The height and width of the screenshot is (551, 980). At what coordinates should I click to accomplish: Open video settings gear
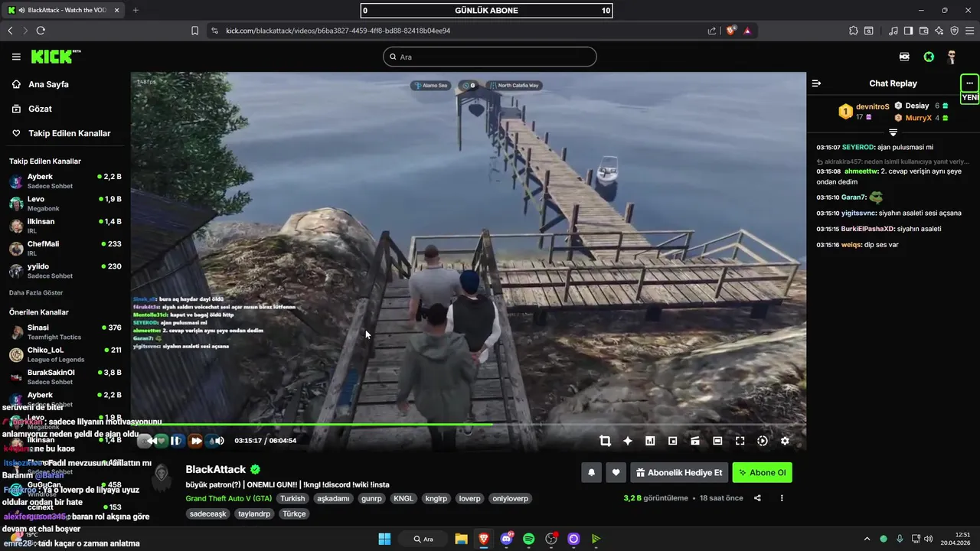click(785, 441)
